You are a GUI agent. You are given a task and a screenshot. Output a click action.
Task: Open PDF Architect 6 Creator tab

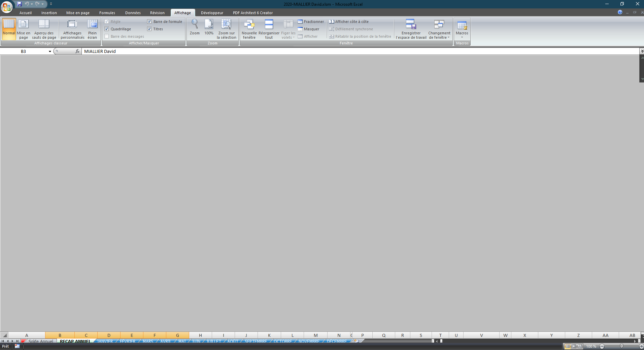coord(253,13)
